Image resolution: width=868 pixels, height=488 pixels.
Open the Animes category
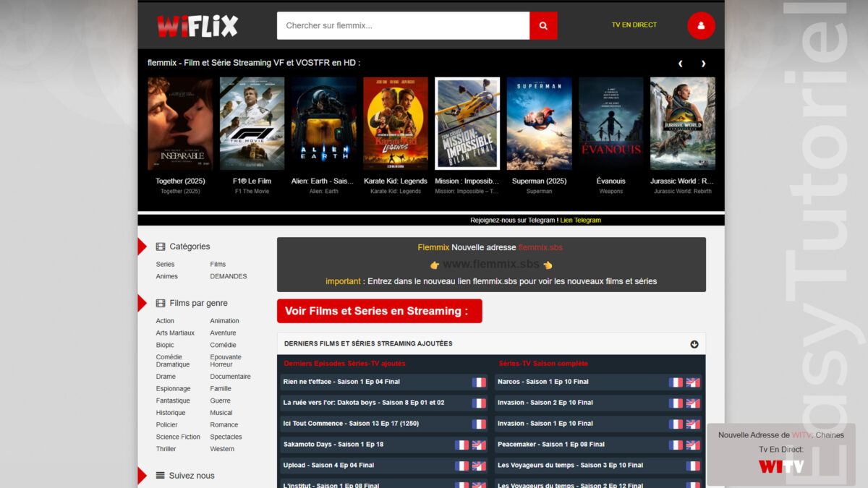[167, 276]
